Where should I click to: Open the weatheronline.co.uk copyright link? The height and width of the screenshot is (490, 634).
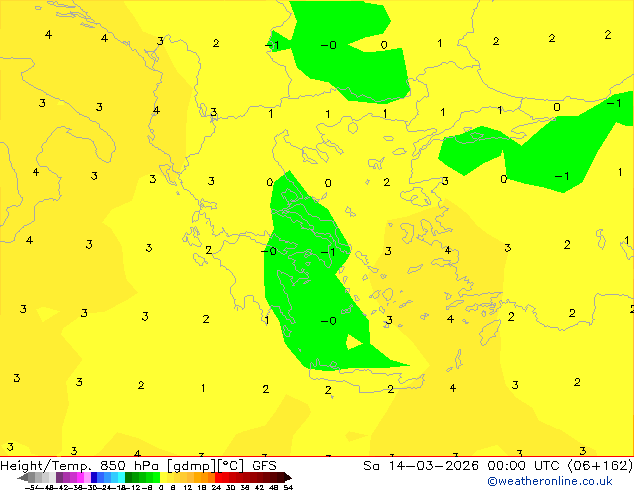click(x=550, y=481)
